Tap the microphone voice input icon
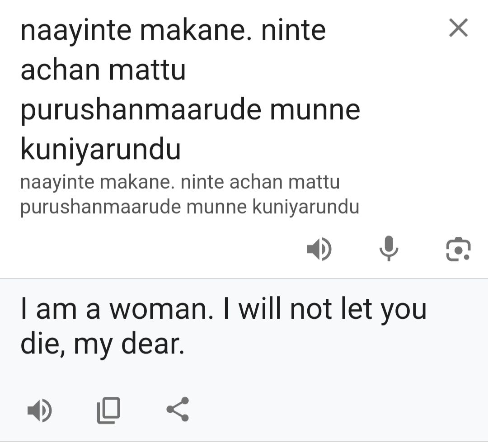The image size is (488, 448). pos(388,249)
